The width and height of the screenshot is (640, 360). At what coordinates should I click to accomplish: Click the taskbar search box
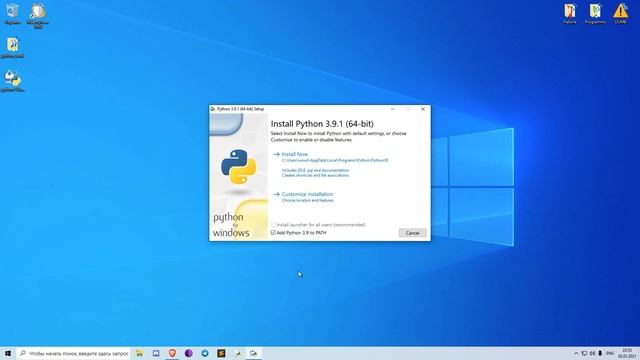click(74, 353)
